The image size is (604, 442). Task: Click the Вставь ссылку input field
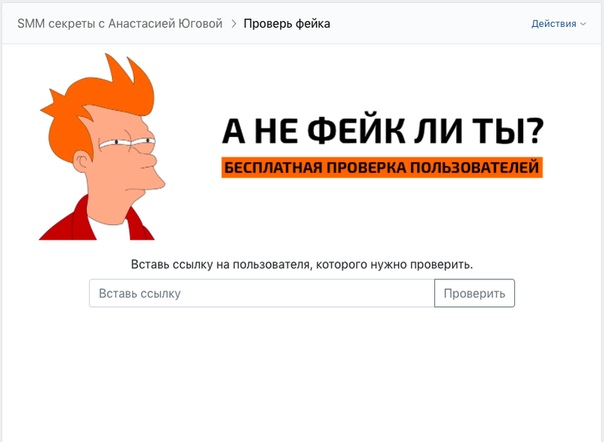(x=262, y=293)
